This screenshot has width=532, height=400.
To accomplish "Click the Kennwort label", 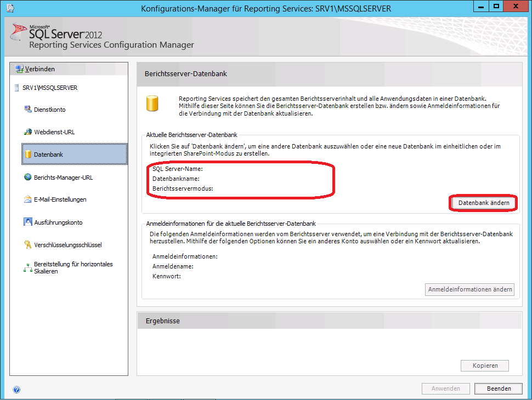I will point(167,276).
